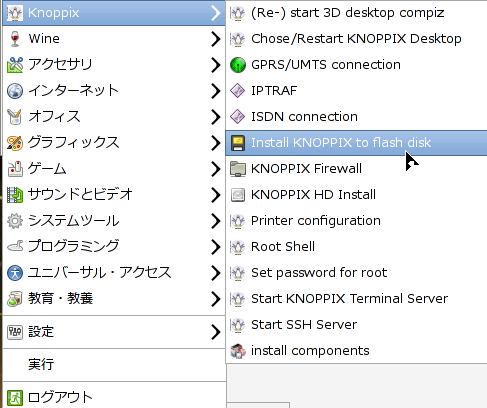The width and height of the screenshot is (487, 408).
Task: Click the プログラミング icon
Action: (x=15, y=247)
